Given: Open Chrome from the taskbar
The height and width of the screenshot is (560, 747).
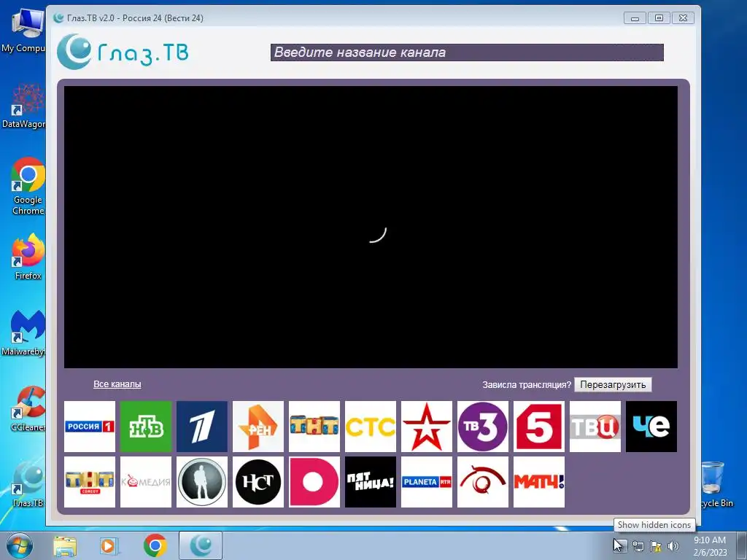Looking at the screenshot, I should click(155, 545).
